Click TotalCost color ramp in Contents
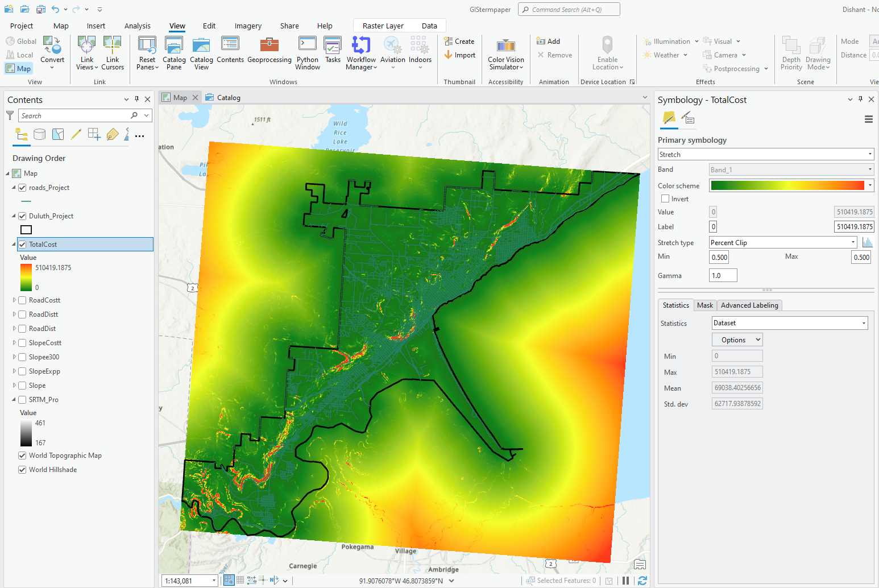 pyautogui.click(x=26, y=278)
